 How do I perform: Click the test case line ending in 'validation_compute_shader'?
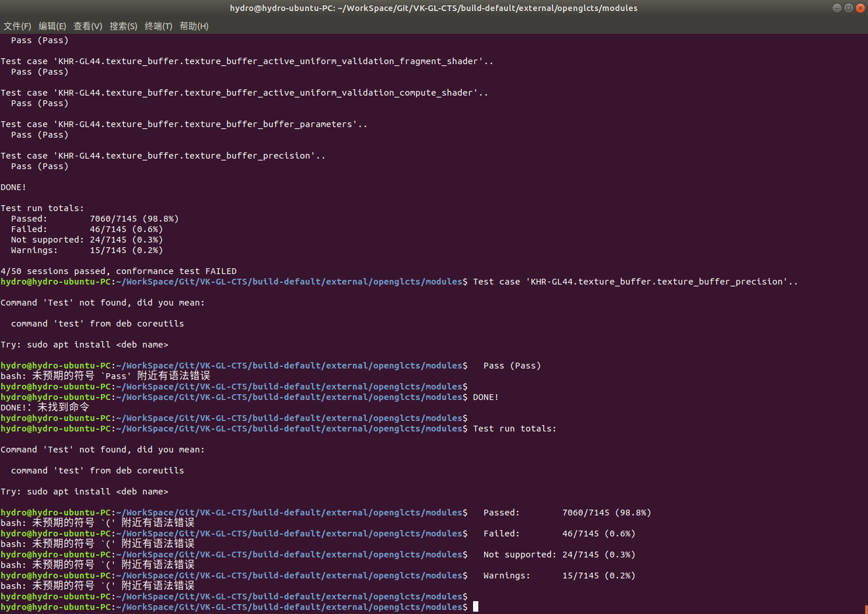click(x=244, y=93)
